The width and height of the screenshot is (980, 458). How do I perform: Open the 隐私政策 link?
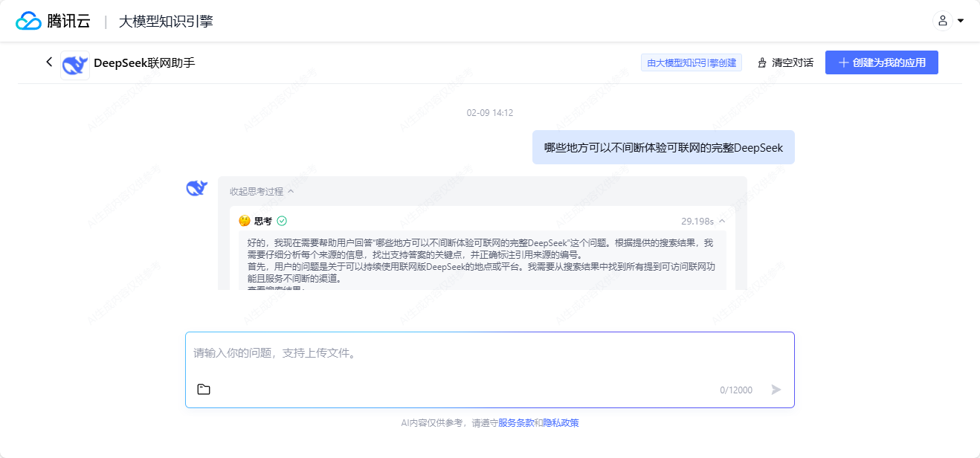coord(560,422)
